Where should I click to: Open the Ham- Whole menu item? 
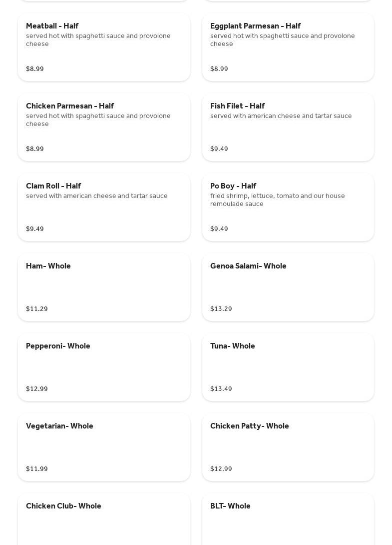pos(104,287)
